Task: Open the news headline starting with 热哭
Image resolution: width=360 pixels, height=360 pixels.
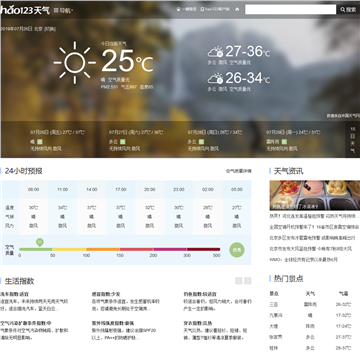Action: 314,216
